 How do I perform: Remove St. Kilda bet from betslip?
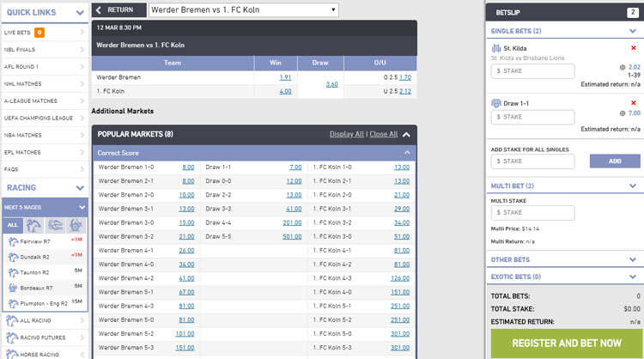coord(634,48)
